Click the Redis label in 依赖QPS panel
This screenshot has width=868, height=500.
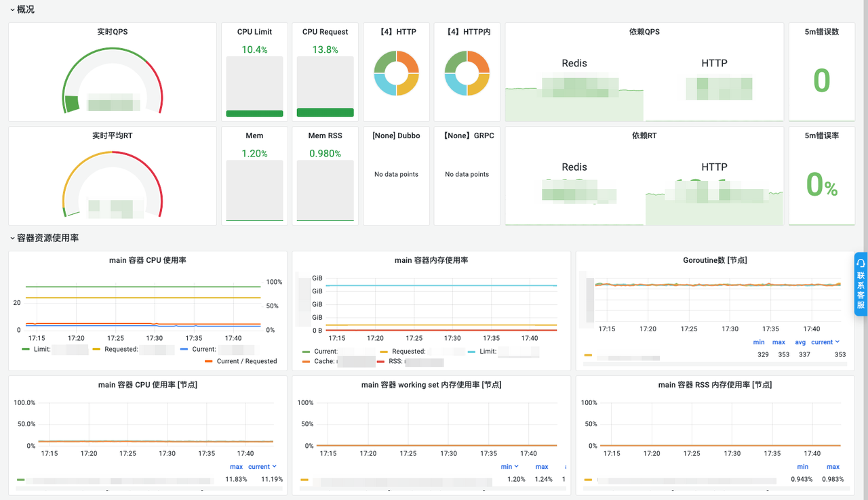pos(574,63)
